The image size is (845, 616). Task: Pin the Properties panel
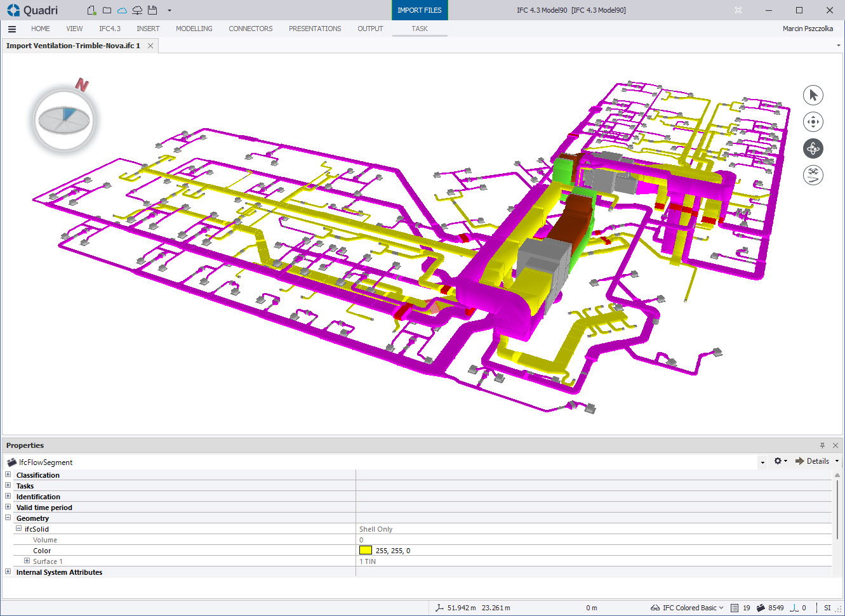click(x=822, y=445)
